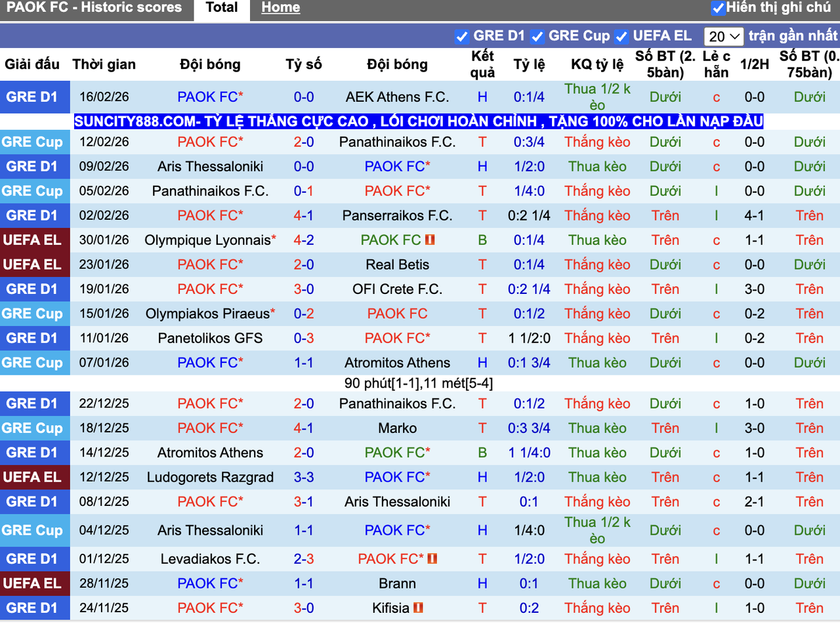This screenshot has width=840, height=624.
Task: Click the penalty note 90 phút[1-1],11 mét[5-4]
Action: pyautogui.click(x=419, y=383)
